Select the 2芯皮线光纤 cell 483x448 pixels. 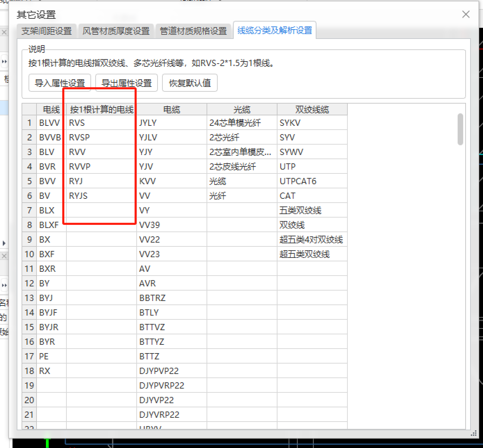click(242, 166)
